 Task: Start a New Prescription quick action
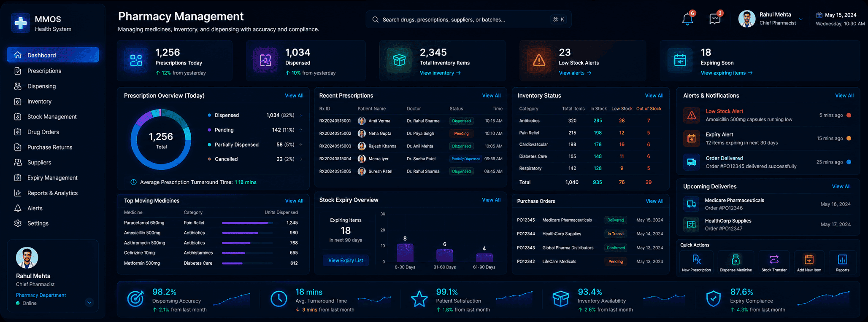[696, 263]
